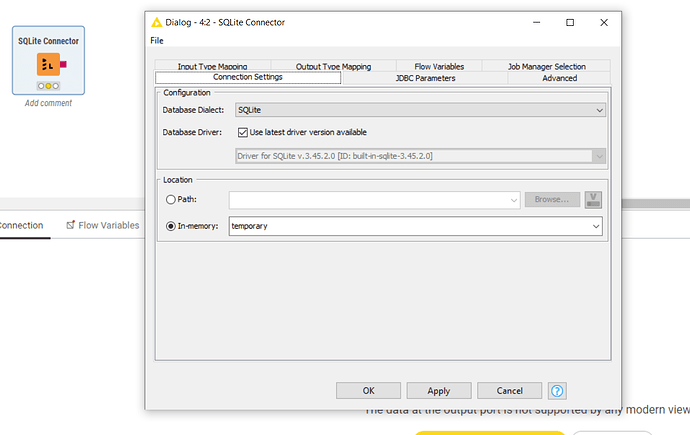Close the SQLite Connector dialog
The height and width of the screenshot is (435, 690).
[604, 22]
